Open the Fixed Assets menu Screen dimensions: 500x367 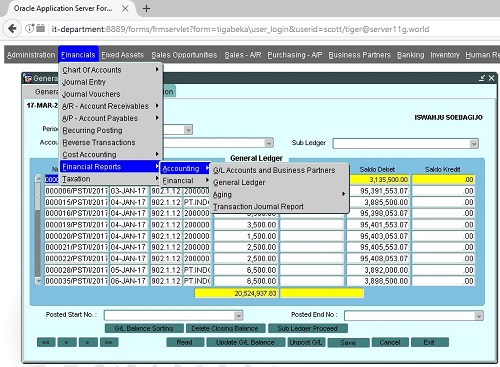(122, 55)
